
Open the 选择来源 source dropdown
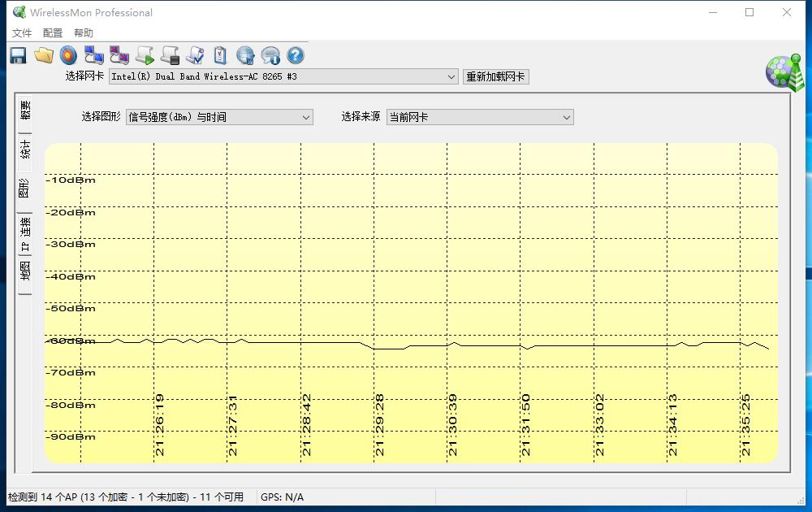[479, 117]
